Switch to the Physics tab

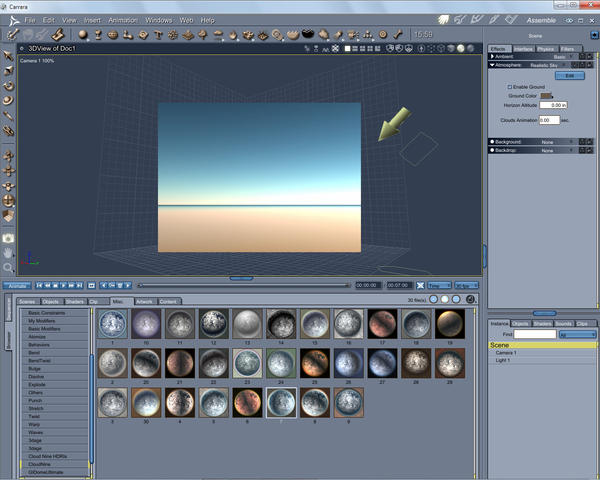click(546, 48)
